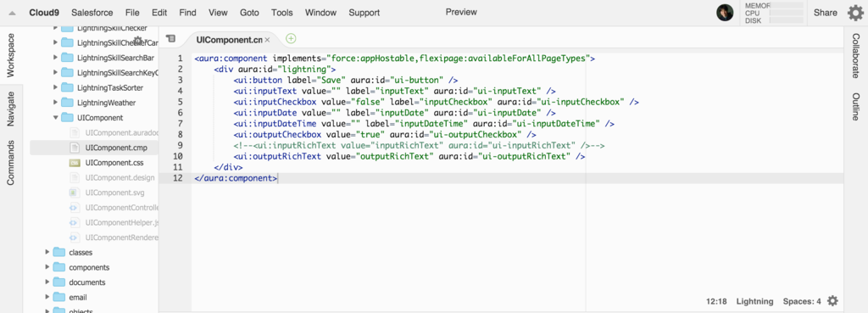
Task: Switch to the UIComponent.cmp editor tab
Action: 229,40
